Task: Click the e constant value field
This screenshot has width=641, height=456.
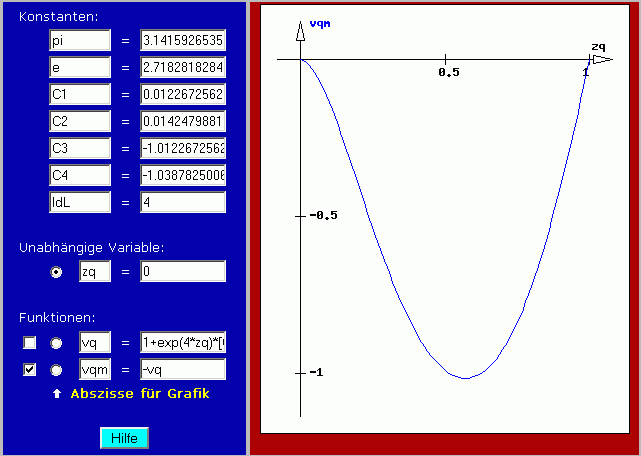Action: (183, 67)
